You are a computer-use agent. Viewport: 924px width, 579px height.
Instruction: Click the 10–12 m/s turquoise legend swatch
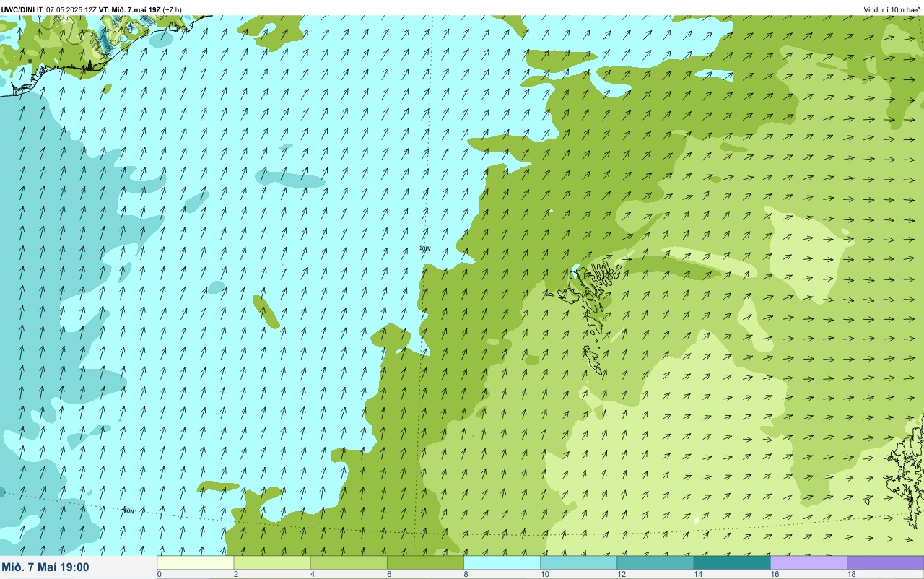pyautogui.click(x=579, y=562)
